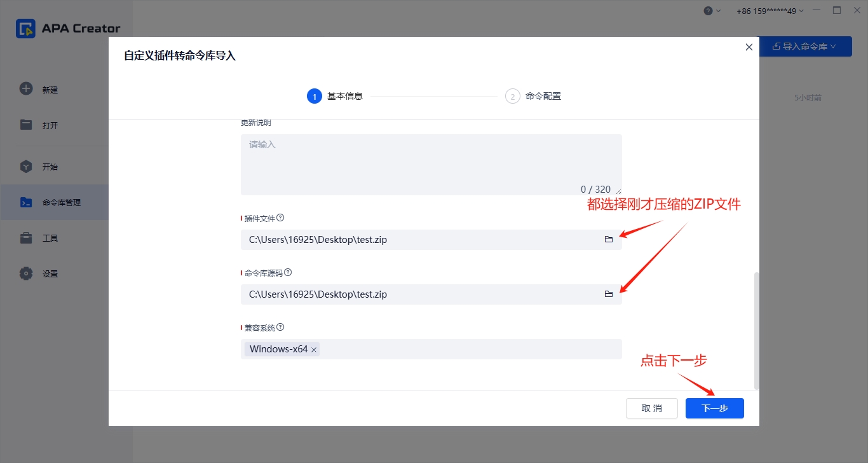Click help icon next to 插件文件 label
Viewport: 868px width, 463px height.
[280, 218]
